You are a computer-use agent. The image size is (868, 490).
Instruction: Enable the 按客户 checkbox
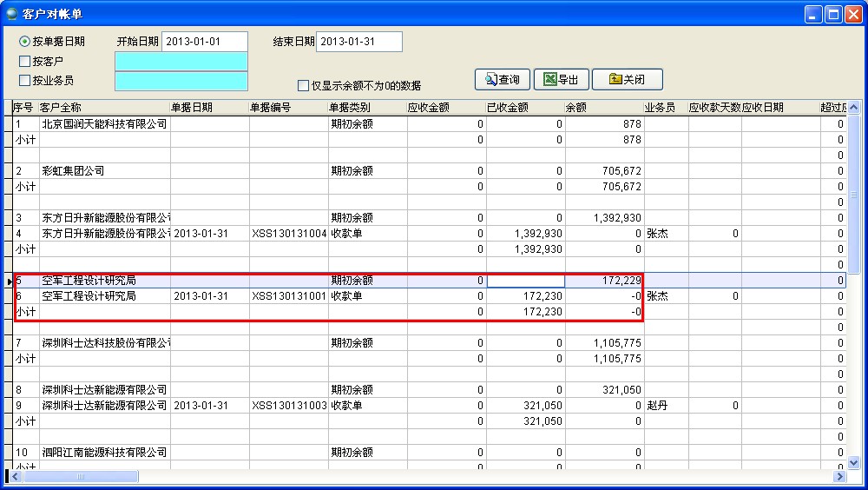pos(25,62)
